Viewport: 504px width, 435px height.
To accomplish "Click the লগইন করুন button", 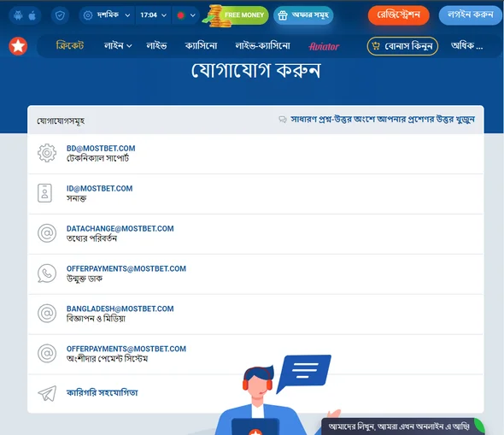I will click(470, 15).
